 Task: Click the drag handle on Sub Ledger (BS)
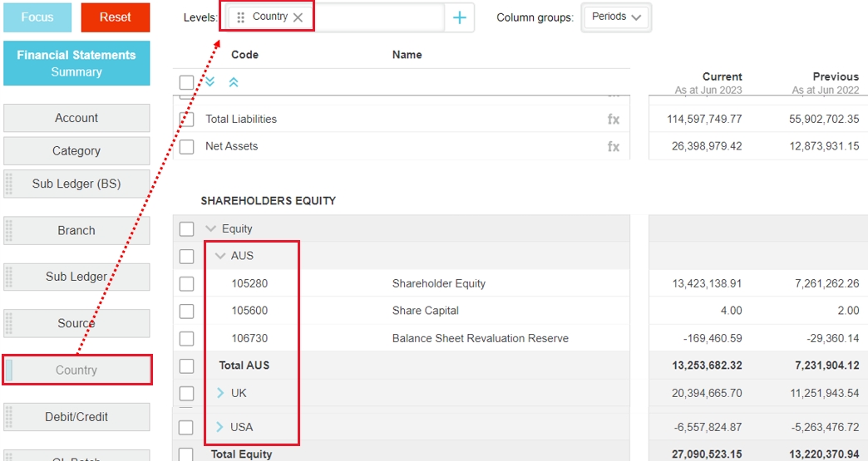click(10, 184)
